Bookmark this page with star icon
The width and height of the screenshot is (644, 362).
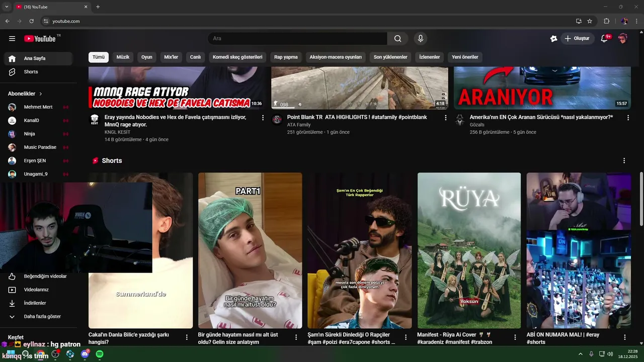pos(590,21)
